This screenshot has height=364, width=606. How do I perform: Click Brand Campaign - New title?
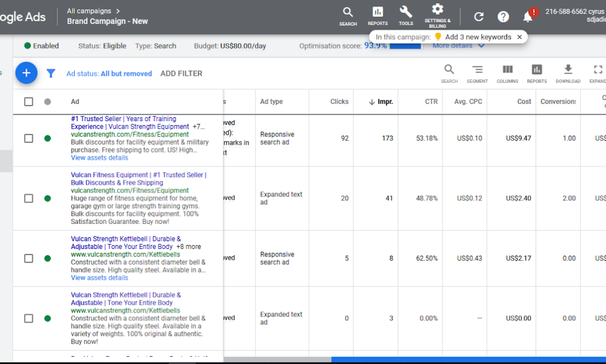tap(107, 21)
